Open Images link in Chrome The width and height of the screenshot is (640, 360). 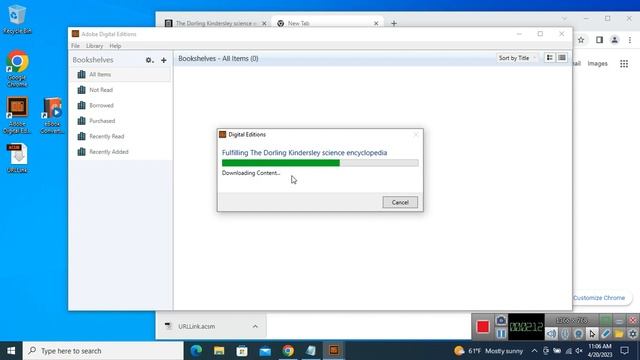tap(597, 64)
